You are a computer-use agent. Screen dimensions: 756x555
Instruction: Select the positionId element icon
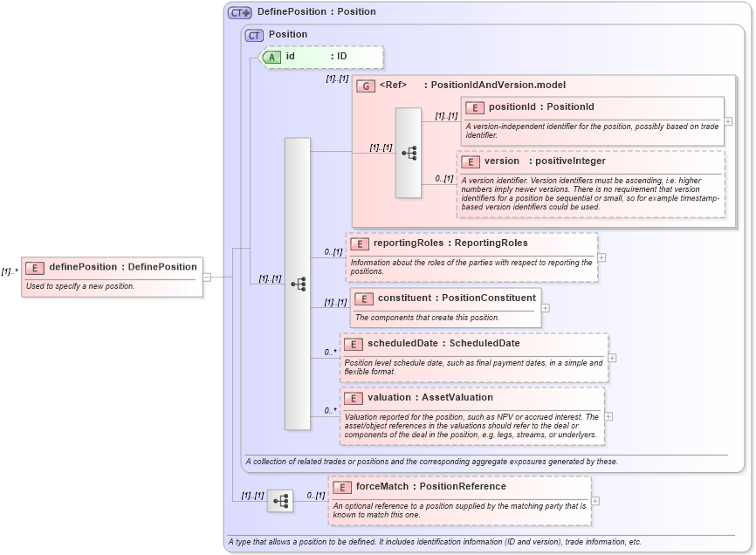pos(475,106)
